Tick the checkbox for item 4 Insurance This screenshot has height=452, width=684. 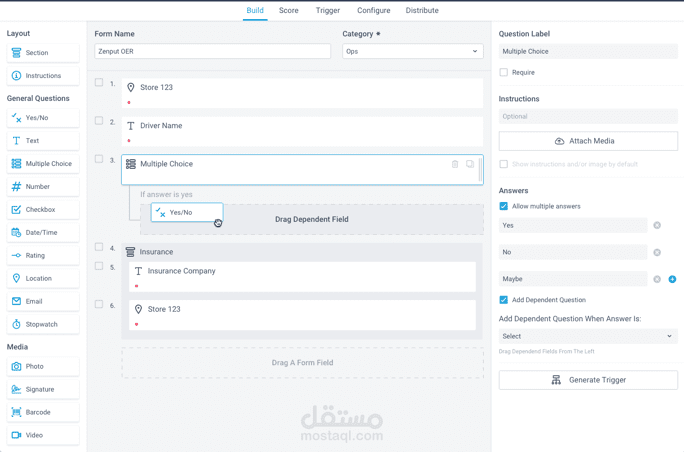click(99, 247)
